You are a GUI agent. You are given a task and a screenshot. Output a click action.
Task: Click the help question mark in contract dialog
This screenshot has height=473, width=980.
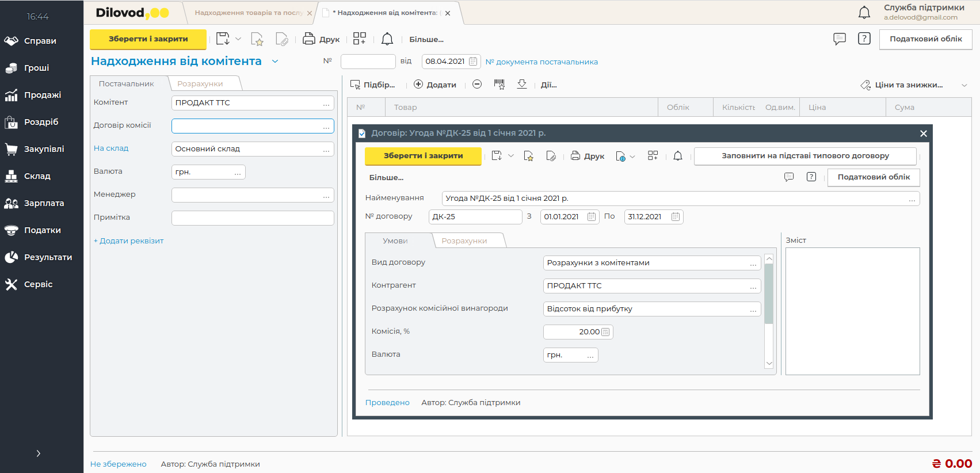click(811, 177)
